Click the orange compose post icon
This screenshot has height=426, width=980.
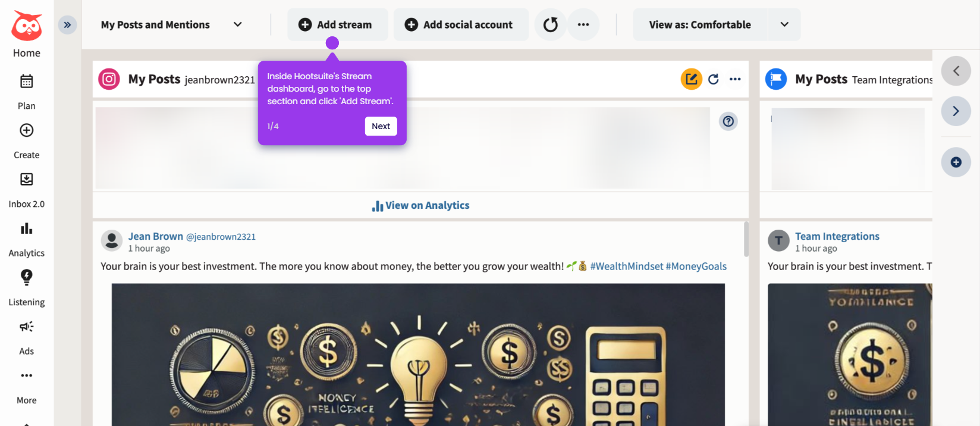pos(691,79)
